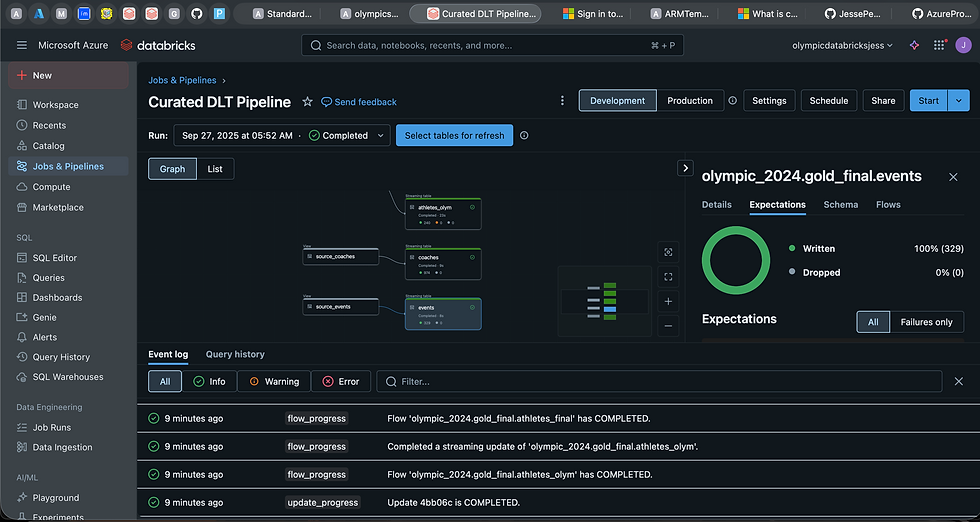Open the Databricks Assistant sparkle icon

pyautogui.click(x=914, y=45)
